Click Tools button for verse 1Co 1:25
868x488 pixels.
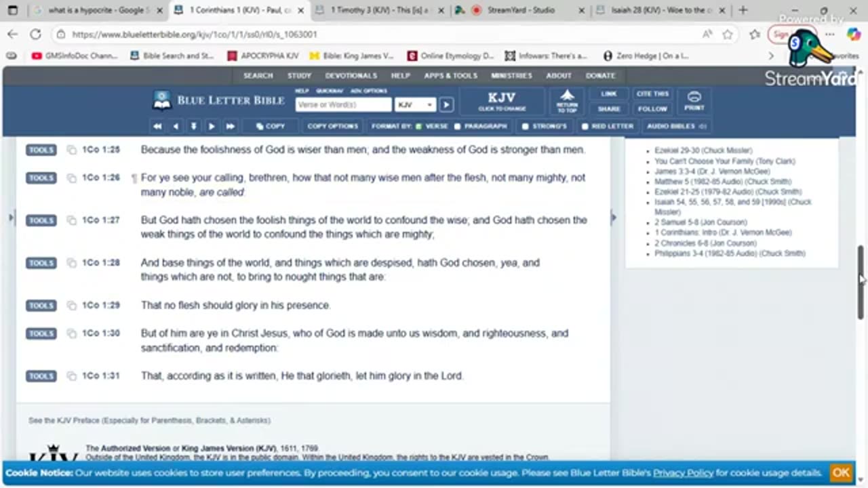41,150
